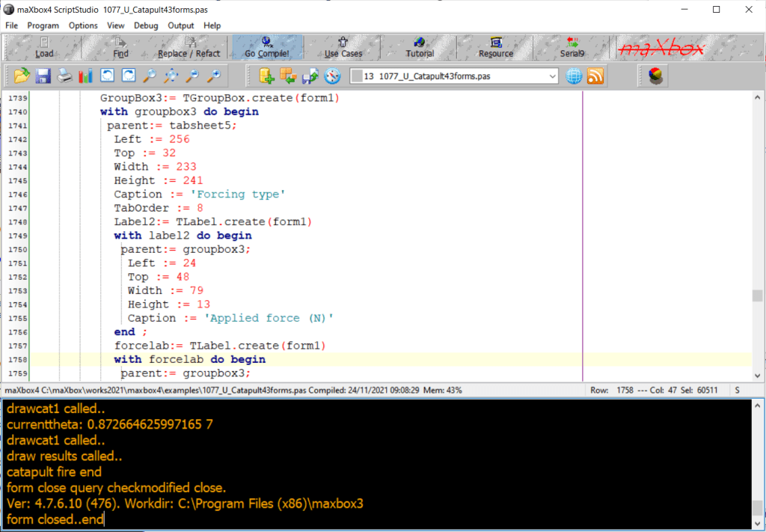This screenshot has width=766, height=532.
Task: Open the Output menu
Action: 181,25
